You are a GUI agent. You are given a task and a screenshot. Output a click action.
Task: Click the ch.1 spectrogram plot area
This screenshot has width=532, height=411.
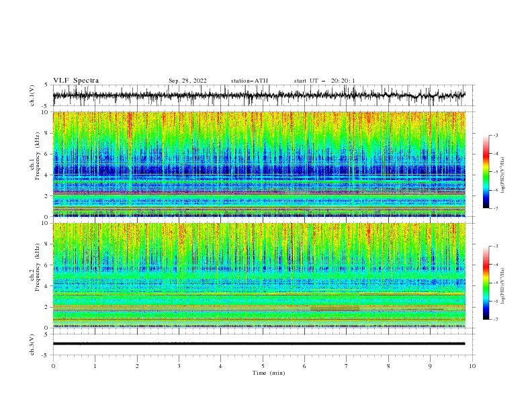[259, 164]
